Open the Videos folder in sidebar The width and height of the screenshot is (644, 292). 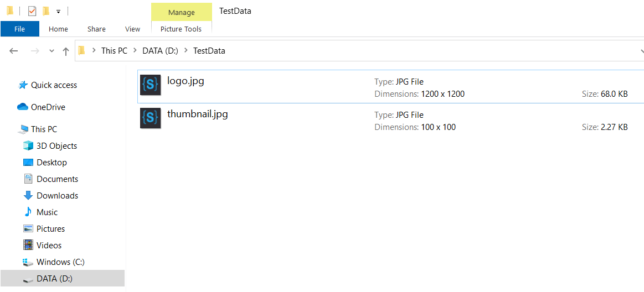[49, 245]
